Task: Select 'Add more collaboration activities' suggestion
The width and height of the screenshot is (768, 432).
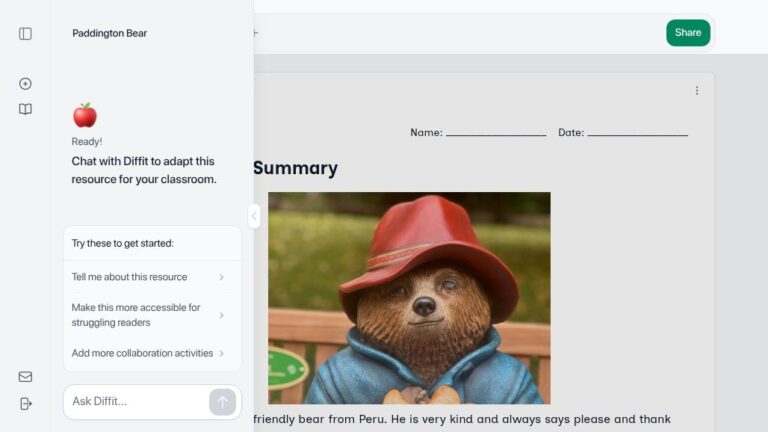Action: tap(152, 353)
